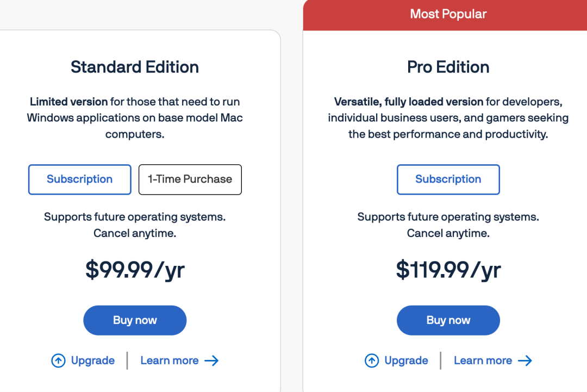
Task: Click the red Most Popular banner
Action: [448, 14]
